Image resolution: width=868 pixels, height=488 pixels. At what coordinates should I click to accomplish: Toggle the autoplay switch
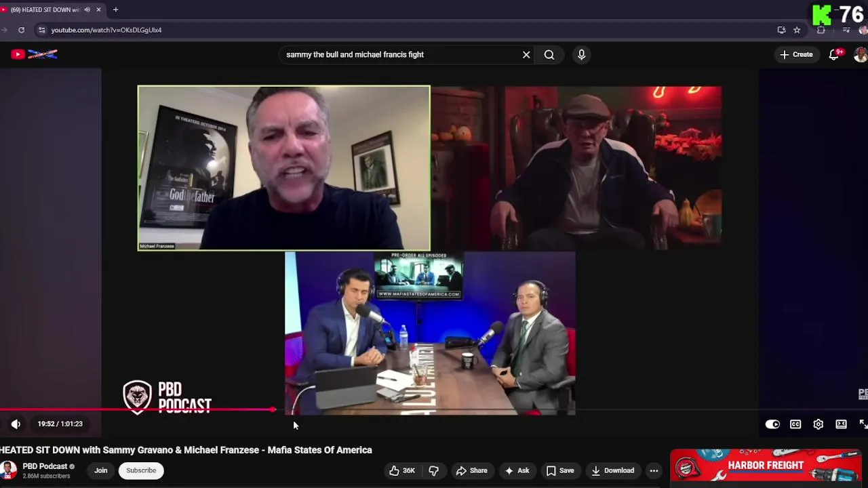click(772, 424)
